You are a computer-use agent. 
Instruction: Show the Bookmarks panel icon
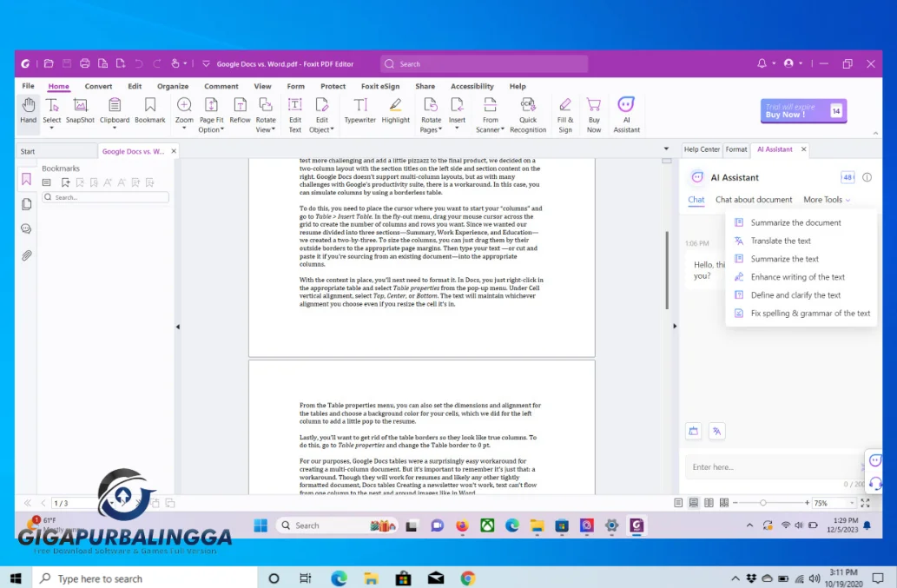(x=26, y=179)
